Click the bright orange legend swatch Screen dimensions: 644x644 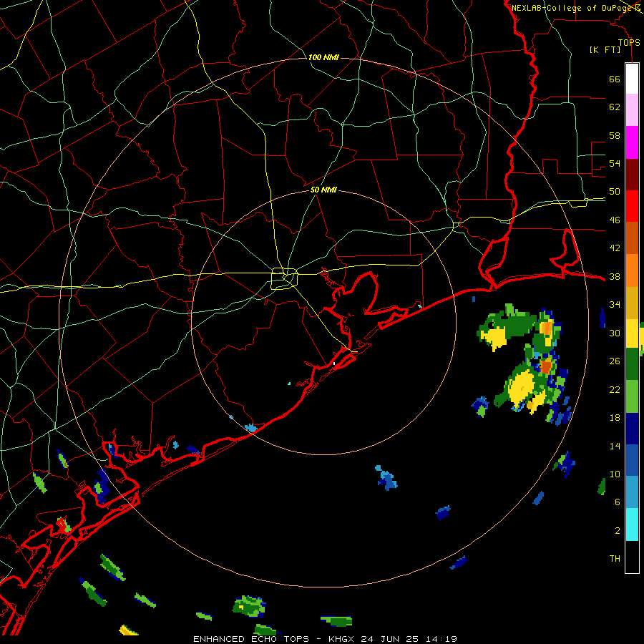pos(632,270)
